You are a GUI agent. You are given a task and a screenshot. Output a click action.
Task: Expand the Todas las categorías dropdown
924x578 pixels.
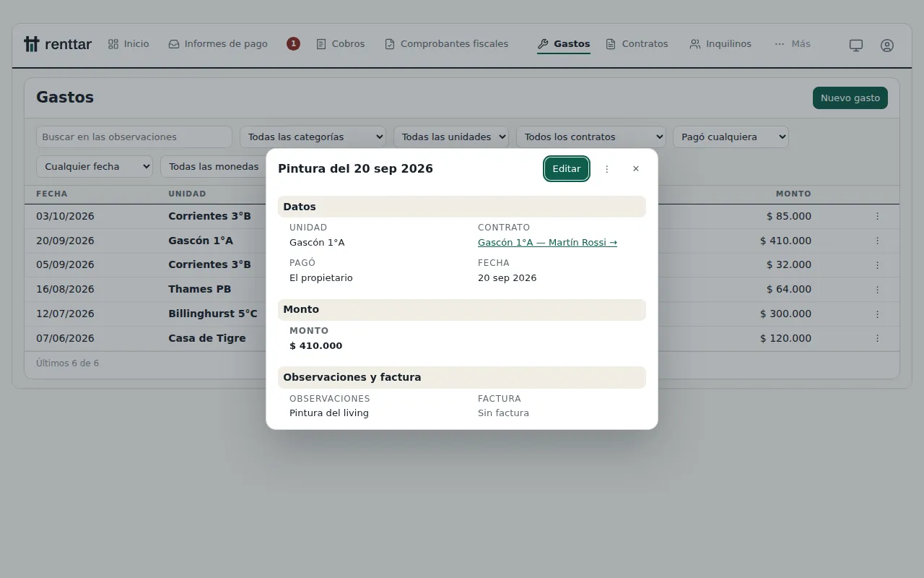pos(313,137)
